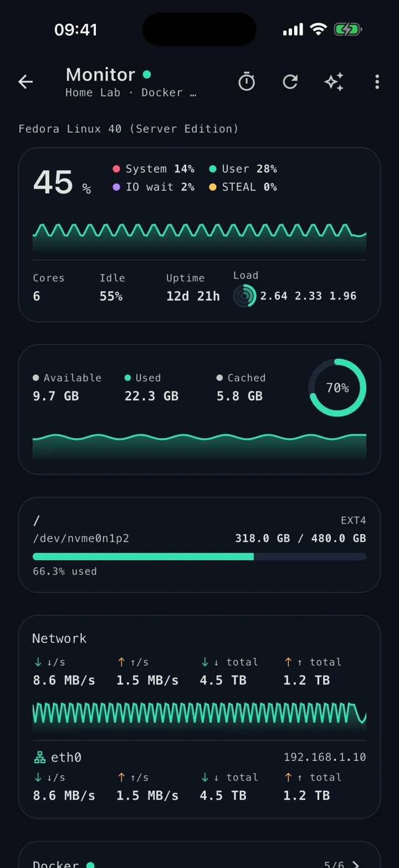Viewport: 399px width, 868px height.
Task: Tap the circular load ring icon
Action: pos(244,296)
